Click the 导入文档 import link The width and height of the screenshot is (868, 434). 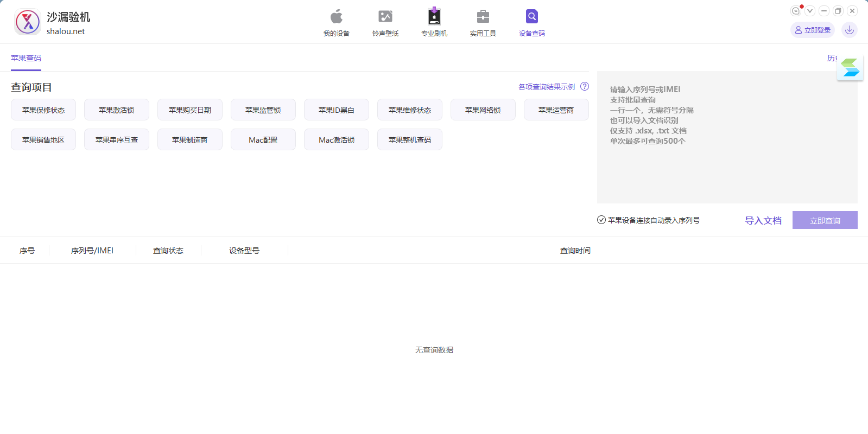(763, 220)
